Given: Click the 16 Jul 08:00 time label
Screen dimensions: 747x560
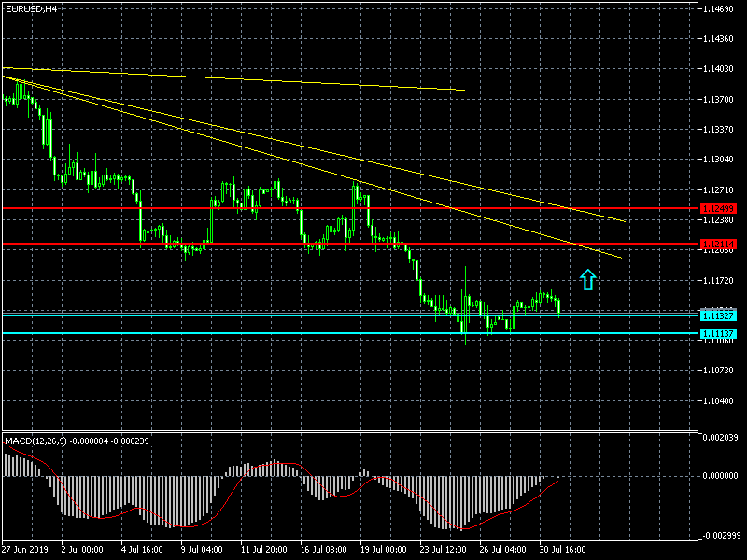Looking at the screenshot, I should [x=324, y=549].
